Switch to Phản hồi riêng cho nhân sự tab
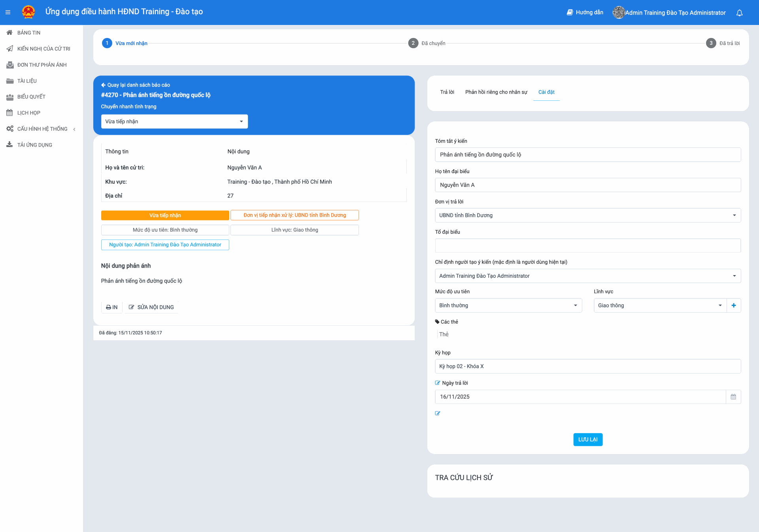 click(x=496, y=92)
